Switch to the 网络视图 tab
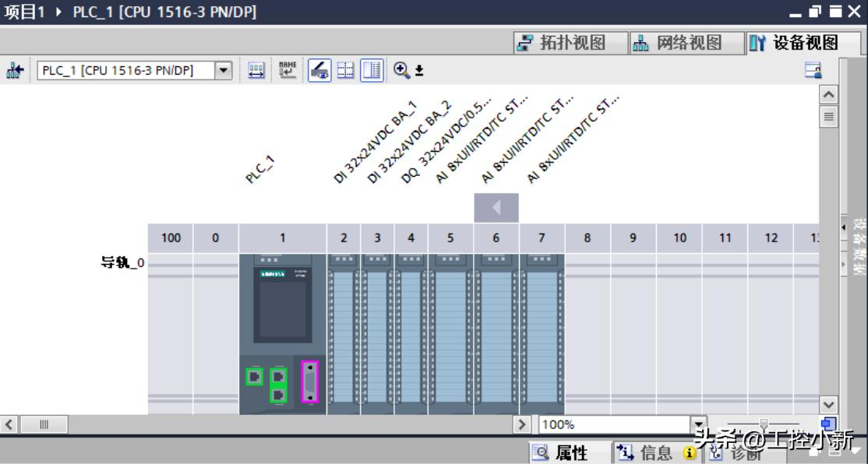The image size is (868, 464). coord(686,43)
